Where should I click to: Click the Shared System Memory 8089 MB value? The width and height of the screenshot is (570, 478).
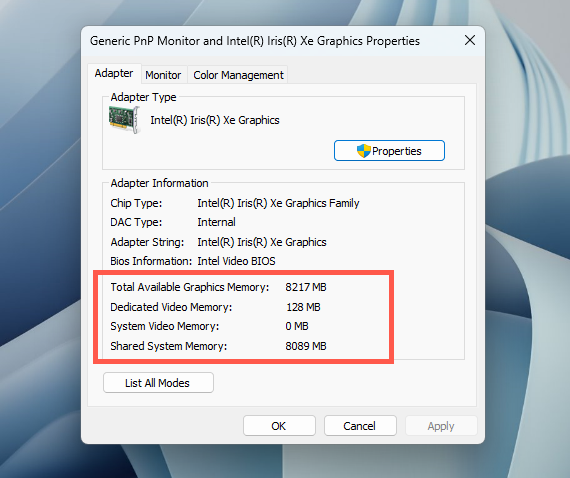coord(306,346)
